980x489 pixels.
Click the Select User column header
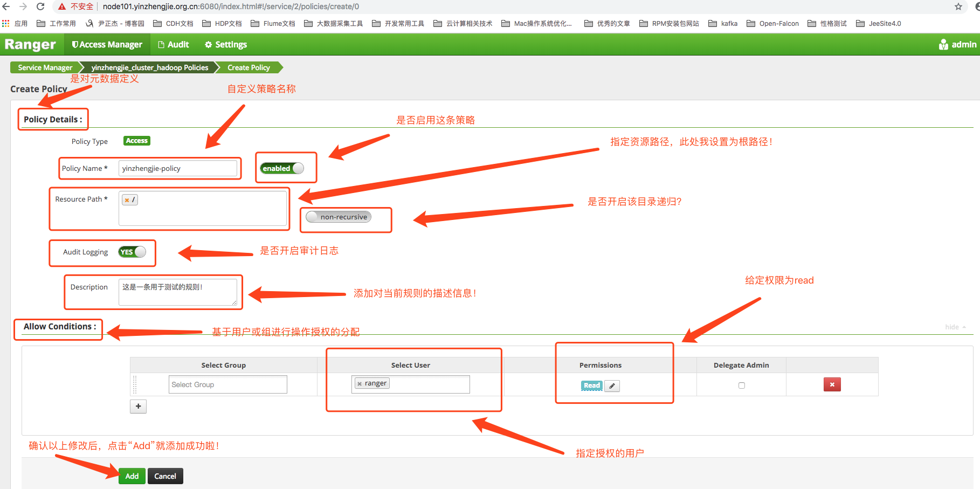pos(410,365)
